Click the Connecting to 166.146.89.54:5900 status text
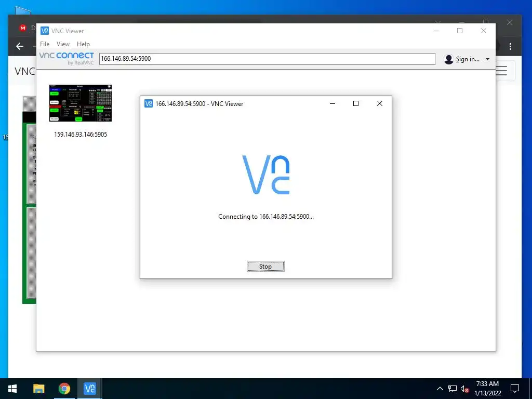 (266, 217)
